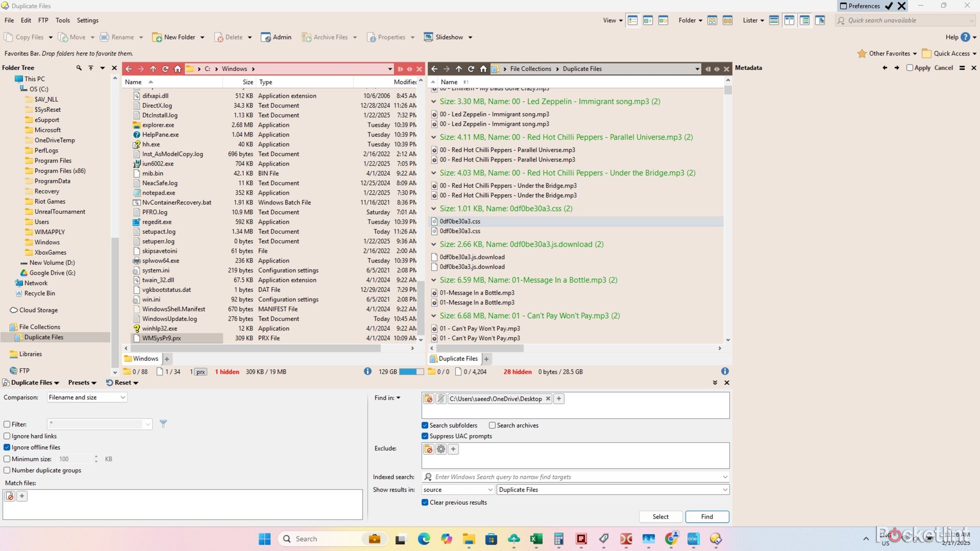980x551 pixels.
Task: Click Duplicate Files pane info icon
Action: point(725,371)
